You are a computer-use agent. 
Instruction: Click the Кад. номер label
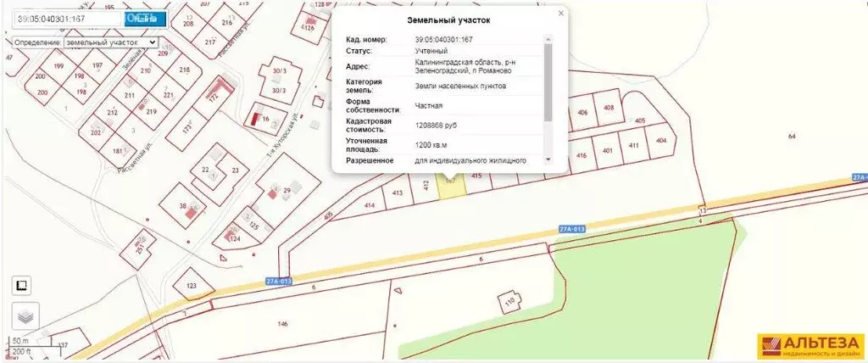[x=366, y=39]
